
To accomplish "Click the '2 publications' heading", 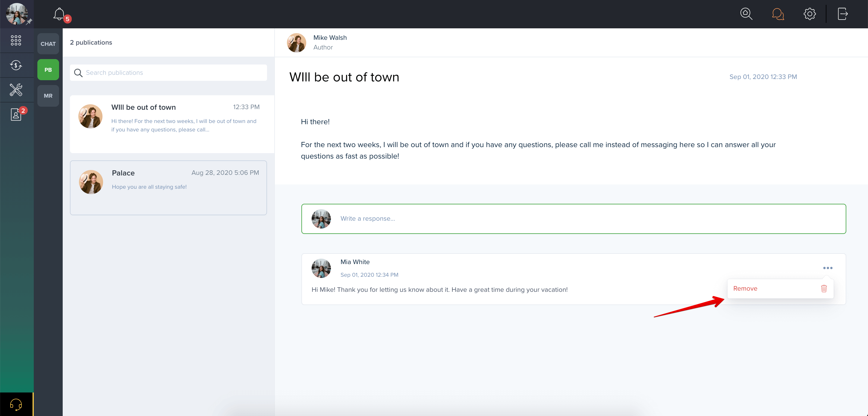I will pyautogui.click(x=91, y=43).
